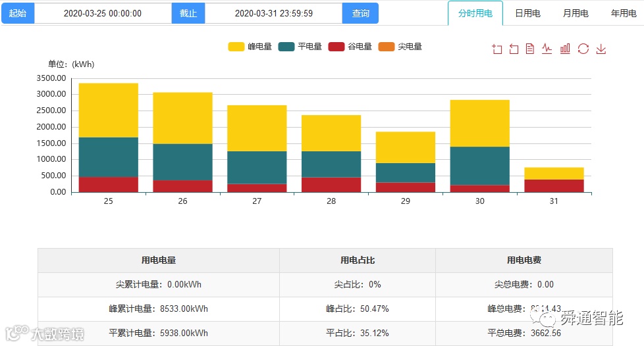Image resolution: width=644 pixels, height=346 pixels.
Task: Click cell 平总电费：3662.56
Action: click(524, 333)
